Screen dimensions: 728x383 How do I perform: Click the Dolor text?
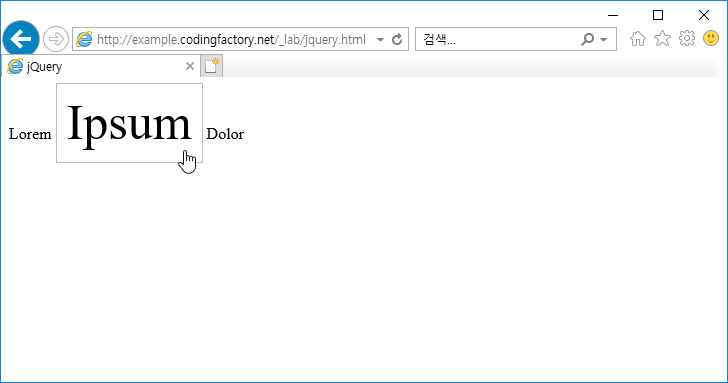pyautogui.click(x=225, y=134)
